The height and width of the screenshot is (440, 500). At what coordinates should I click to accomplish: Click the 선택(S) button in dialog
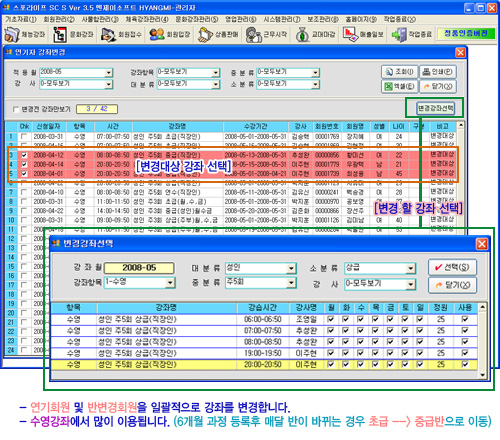453,267
